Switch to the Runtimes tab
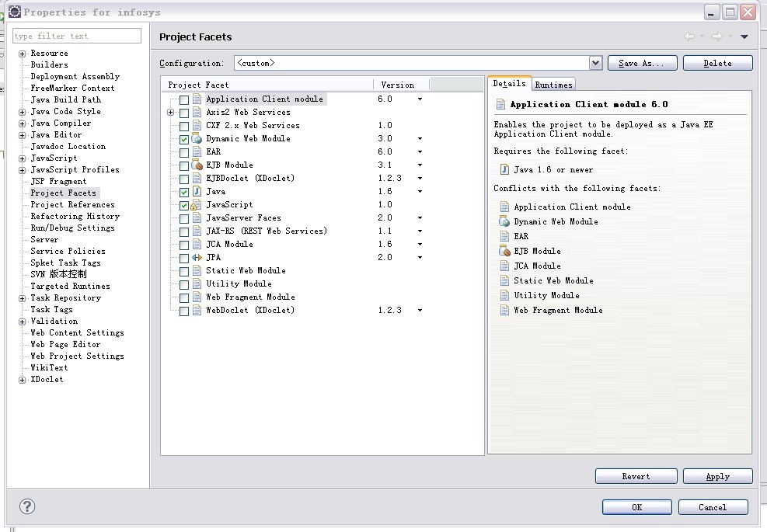The image size is (767, 532). pos(553,85)
